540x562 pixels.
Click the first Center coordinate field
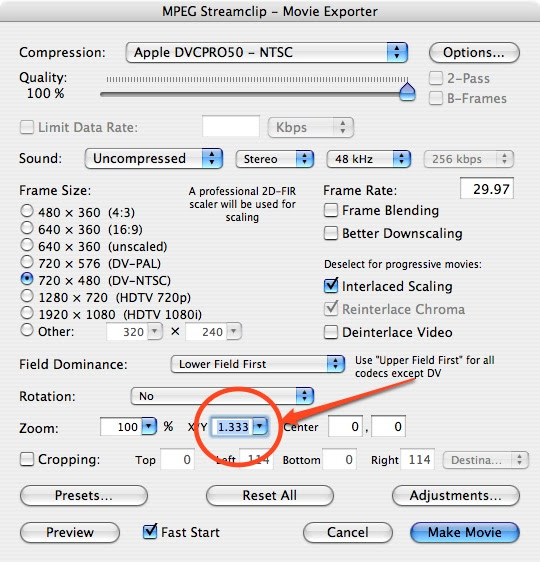[345, 426]
